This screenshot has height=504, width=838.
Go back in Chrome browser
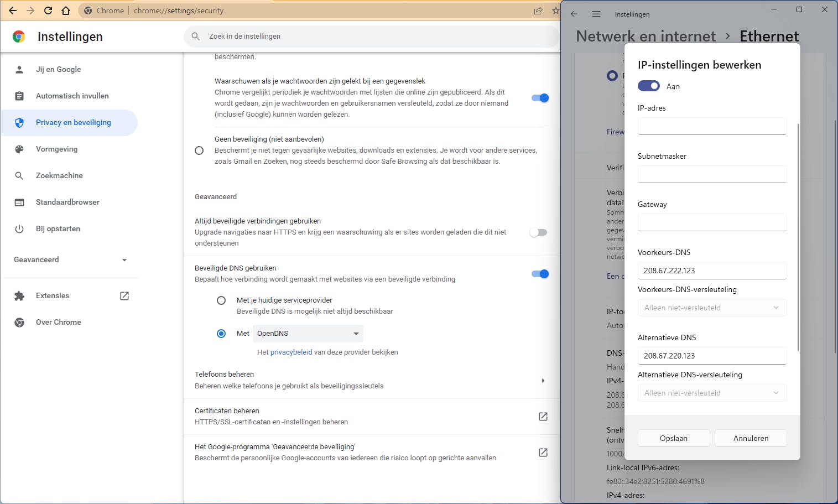12,11
